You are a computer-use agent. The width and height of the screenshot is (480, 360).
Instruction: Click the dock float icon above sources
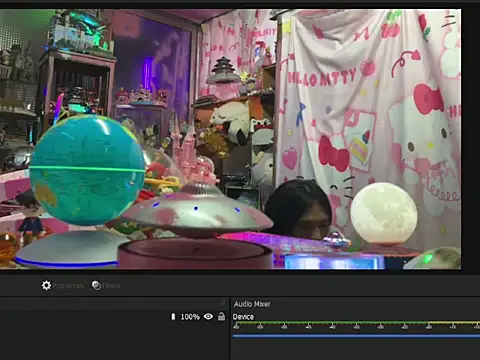(x=222, y=303)
